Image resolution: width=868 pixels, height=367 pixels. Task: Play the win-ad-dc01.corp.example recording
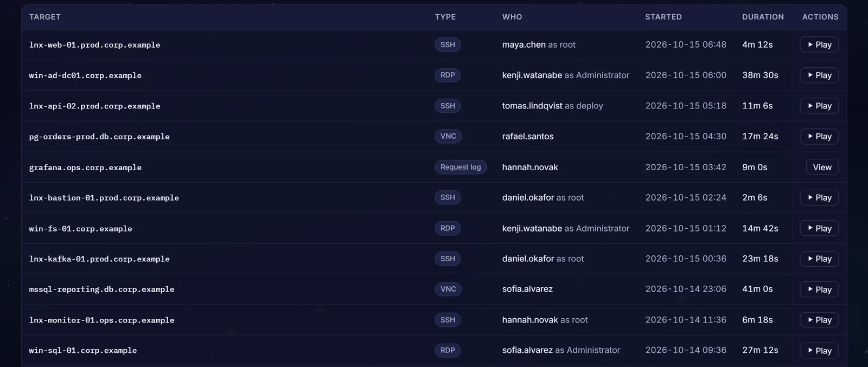pyautogui.click(x=819, y=75)
